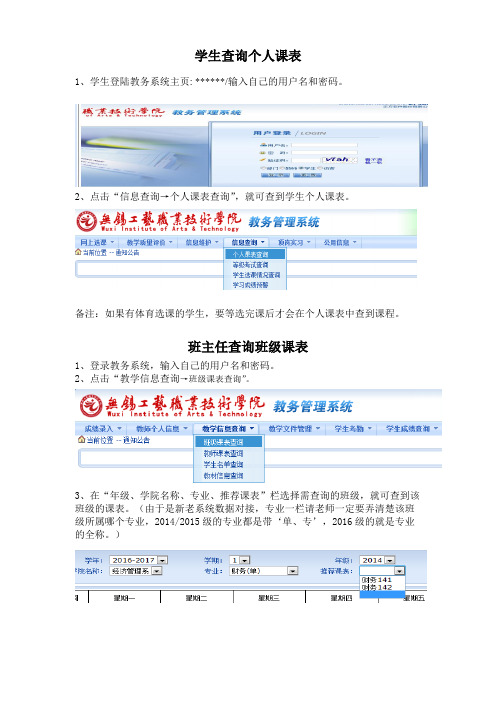
Task: Open the 教师个人信息 menu
Action: pos(161,428)
